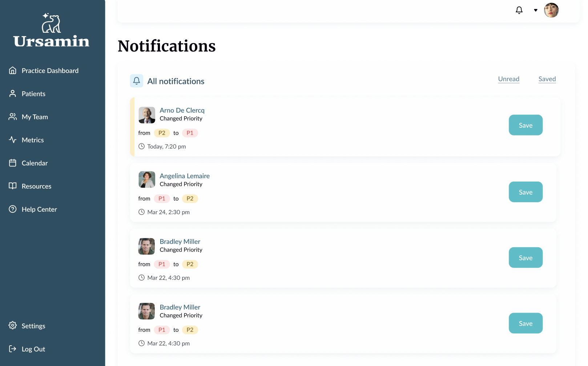Expand the profile dropdown arrow

coord(535,10)
